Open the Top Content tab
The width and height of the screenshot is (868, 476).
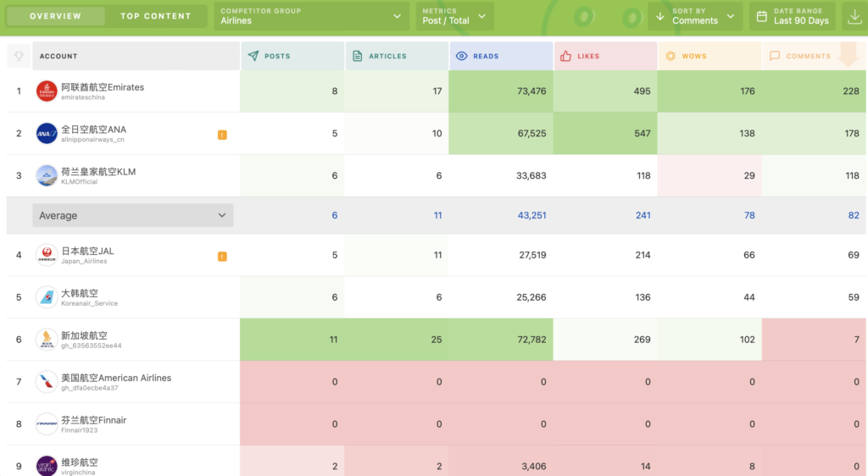pyautogui.click(x=156, y=16)
